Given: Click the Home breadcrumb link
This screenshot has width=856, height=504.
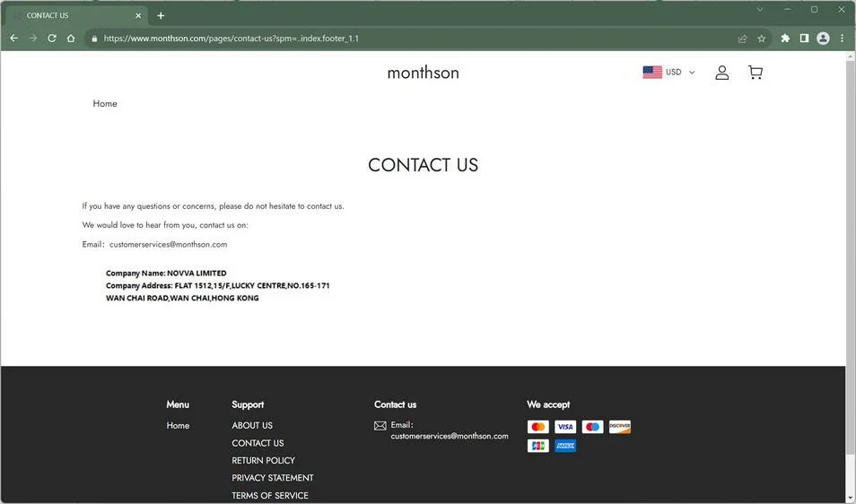Looking at the screenshot, I should pyautogui.click(x=105, y=104).
